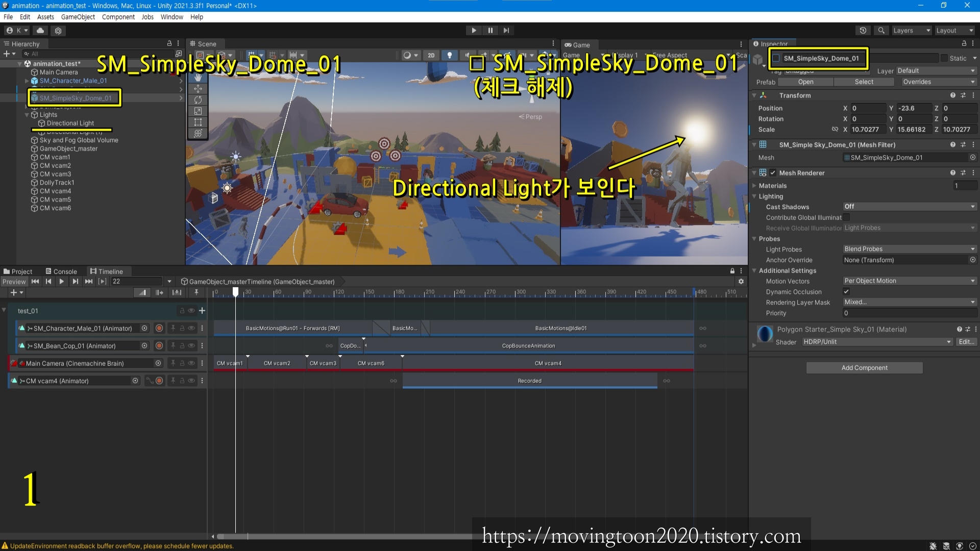Open Cast Shadows dropdown
980x551 pixels.
point(910,207)
